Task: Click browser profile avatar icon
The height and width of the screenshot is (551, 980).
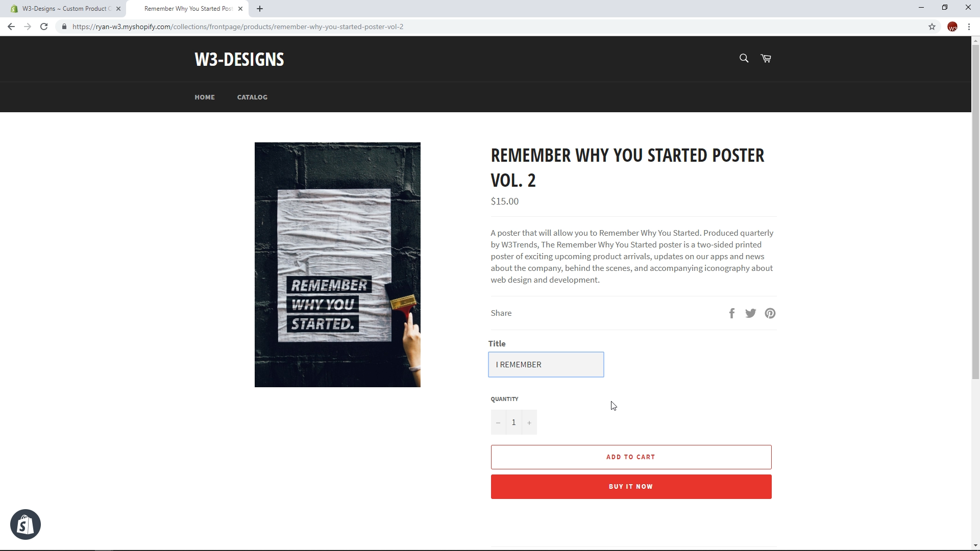Action: [x=952, y=27]
